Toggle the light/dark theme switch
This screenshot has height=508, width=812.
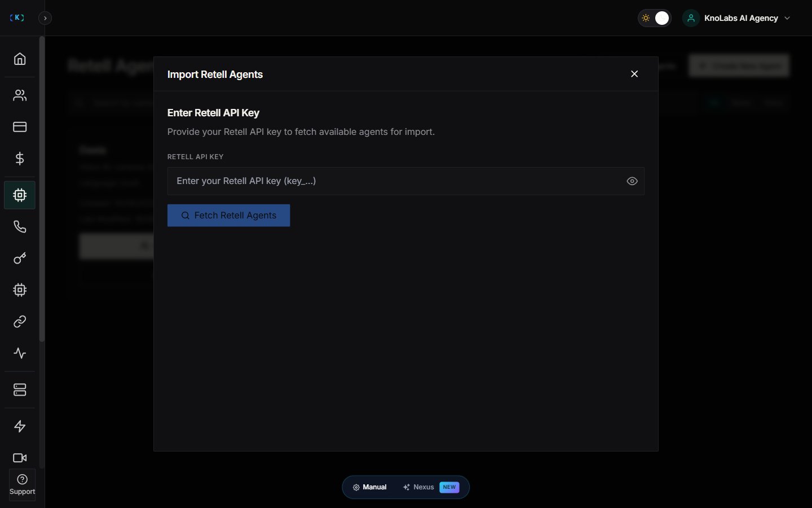tap(654, 18)
